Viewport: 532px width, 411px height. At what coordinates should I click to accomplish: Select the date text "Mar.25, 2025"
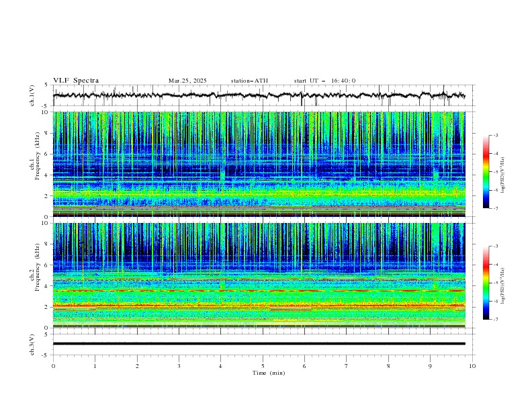coord(187,81)
